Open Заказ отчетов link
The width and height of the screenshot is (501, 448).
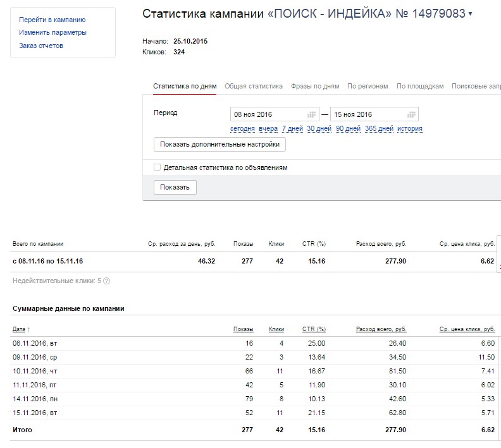coord(41,45)
